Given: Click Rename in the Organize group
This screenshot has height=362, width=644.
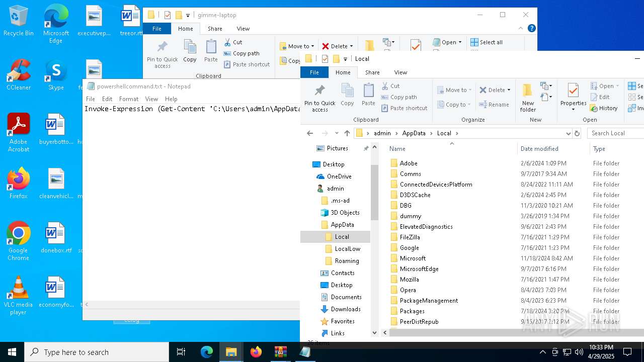Looking at the screenshot, I should click(494, 105).
